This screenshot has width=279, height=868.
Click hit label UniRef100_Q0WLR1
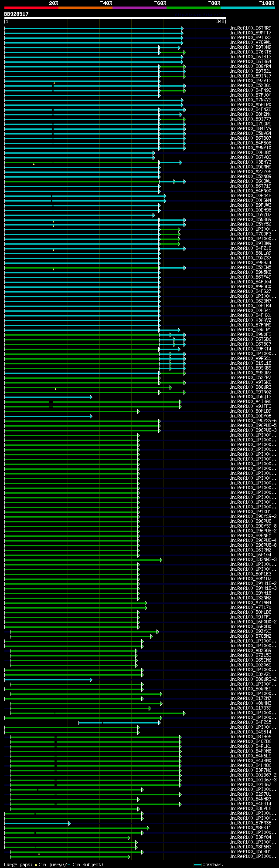251,330
